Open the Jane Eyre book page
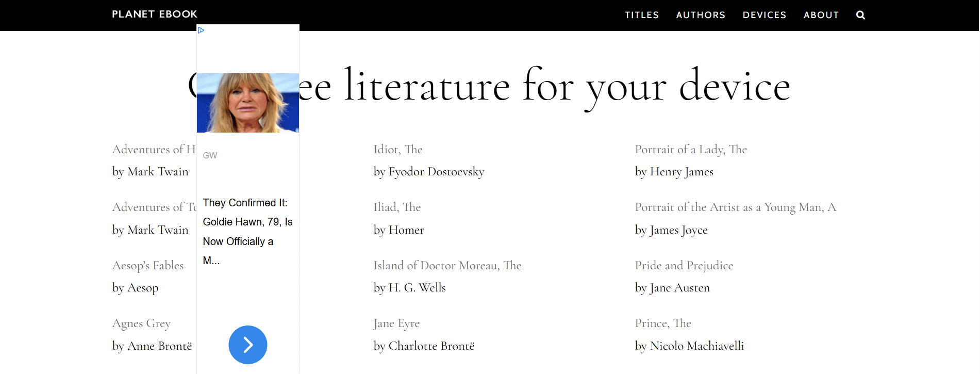 point(396,323)
